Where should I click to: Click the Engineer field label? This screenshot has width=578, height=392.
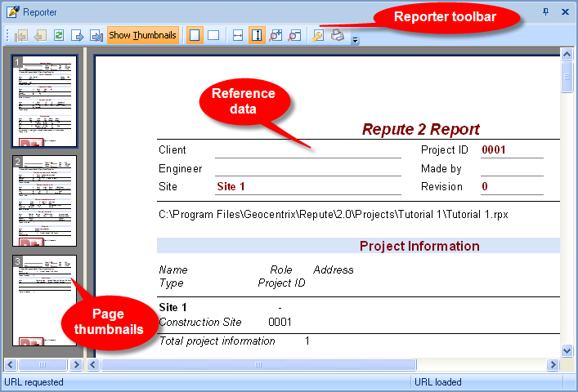pos(180,168)
